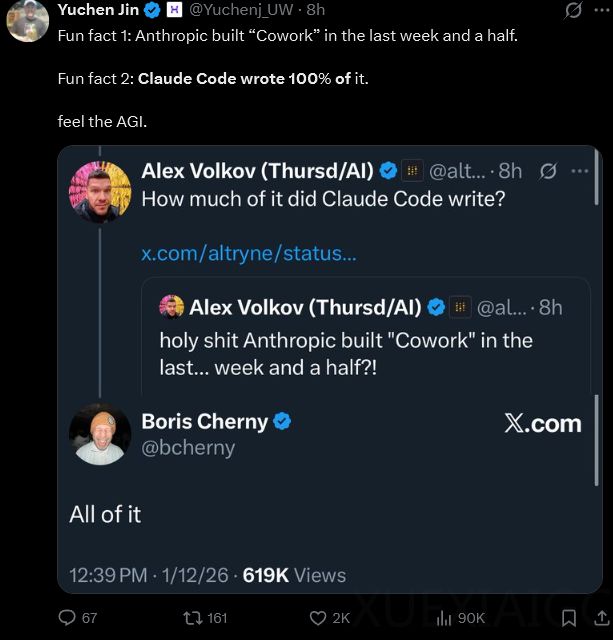Click the share icon below the post

pos(601,617)
